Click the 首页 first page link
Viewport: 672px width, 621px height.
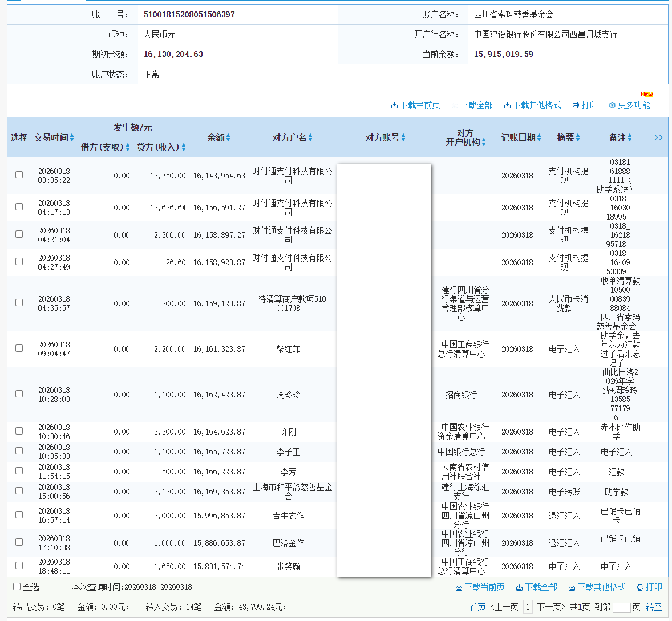(x=477, y=606)
